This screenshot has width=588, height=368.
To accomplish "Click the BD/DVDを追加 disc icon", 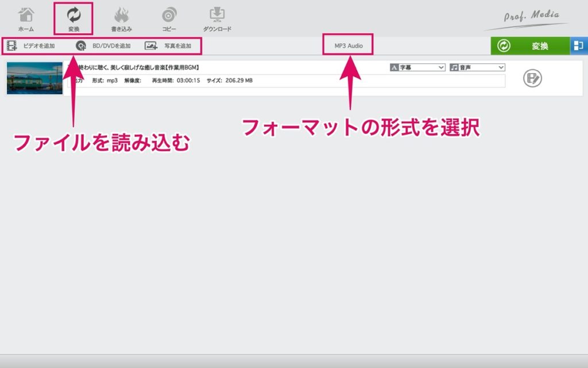I will point(80,46).
